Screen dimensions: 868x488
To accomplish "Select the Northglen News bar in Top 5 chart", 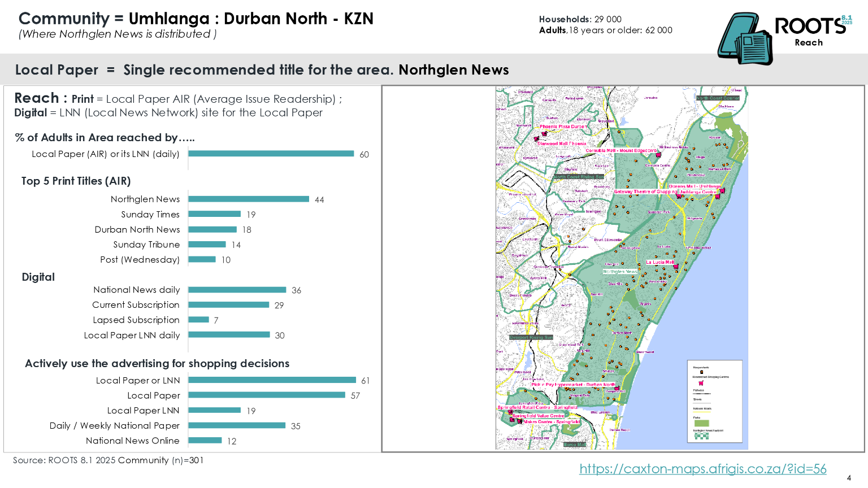I will point(249,199).
